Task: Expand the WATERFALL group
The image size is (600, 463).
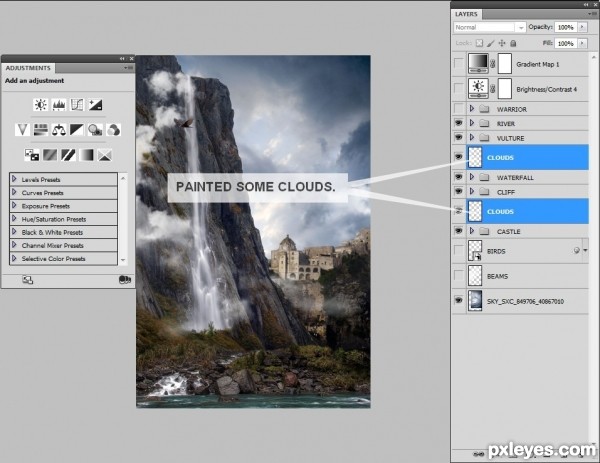Action: click(x=472, y=177)
